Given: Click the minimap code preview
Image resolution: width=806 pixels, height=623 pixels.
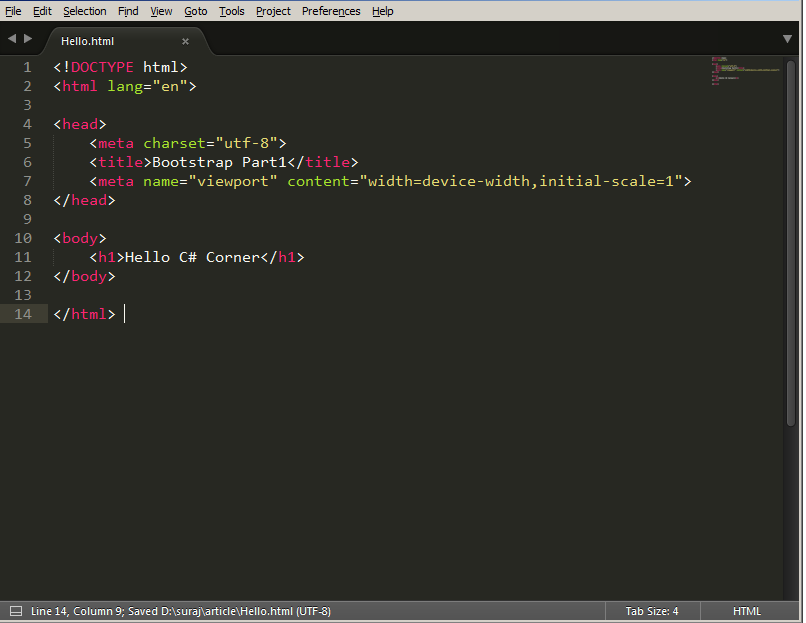Looking at the screenshot, I should (x=745, y=71).
